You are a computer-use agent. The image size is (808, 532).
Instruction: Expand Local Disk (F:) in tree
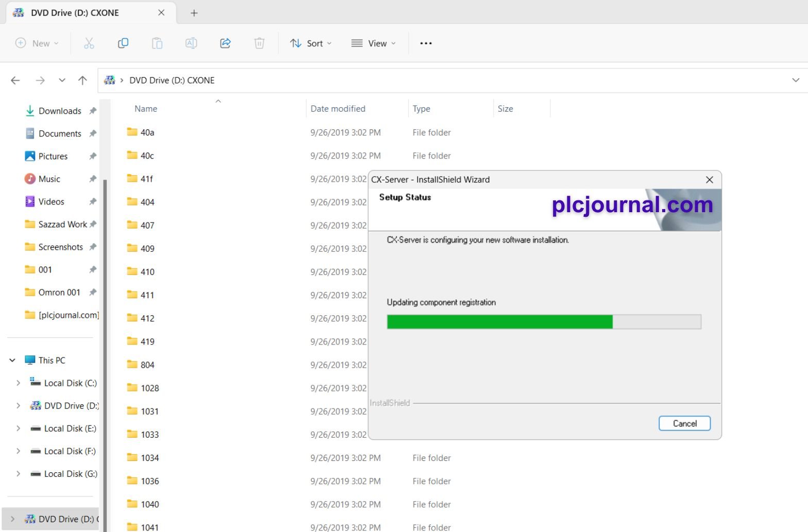coord(18,451)
